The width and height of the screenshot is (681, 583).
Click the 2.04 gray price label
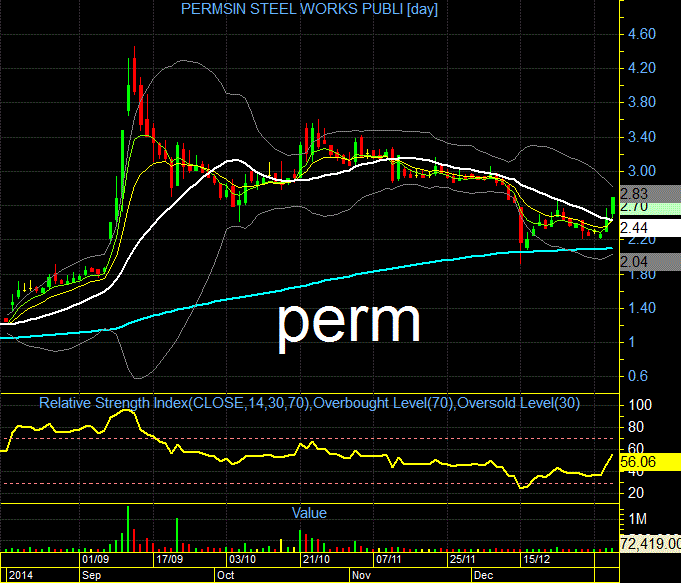650,262
